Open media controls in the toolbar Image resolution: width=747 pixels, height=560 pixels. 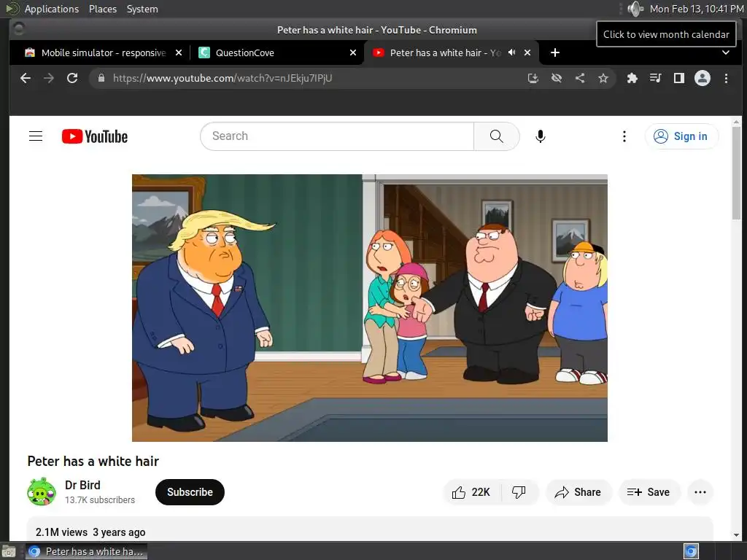(x=656, y=78)
